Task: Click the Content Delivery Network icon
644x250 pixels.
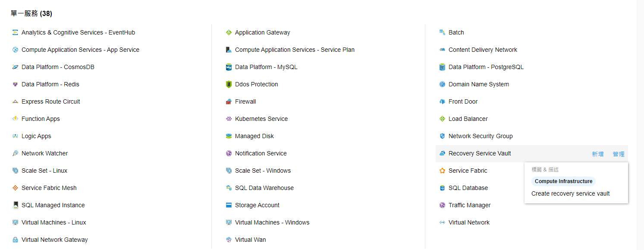Action: pyautogui.click(x=442, y=50)
